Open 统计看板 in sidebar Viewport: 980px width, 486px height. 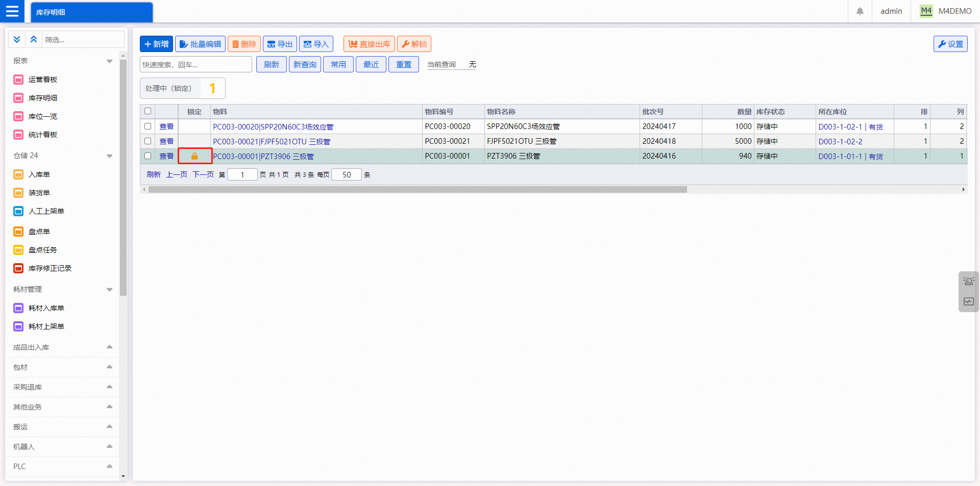click(x=43, y=135)
